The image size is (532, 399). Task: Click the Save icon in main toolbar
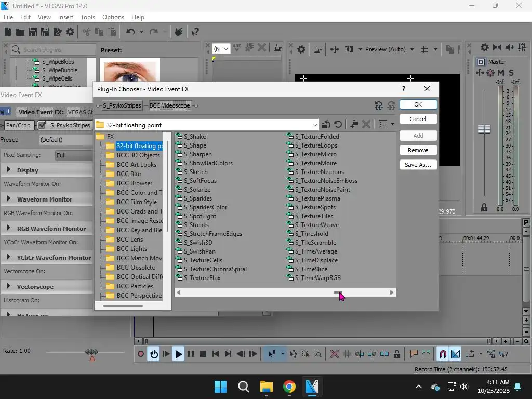tap(33, 32)
